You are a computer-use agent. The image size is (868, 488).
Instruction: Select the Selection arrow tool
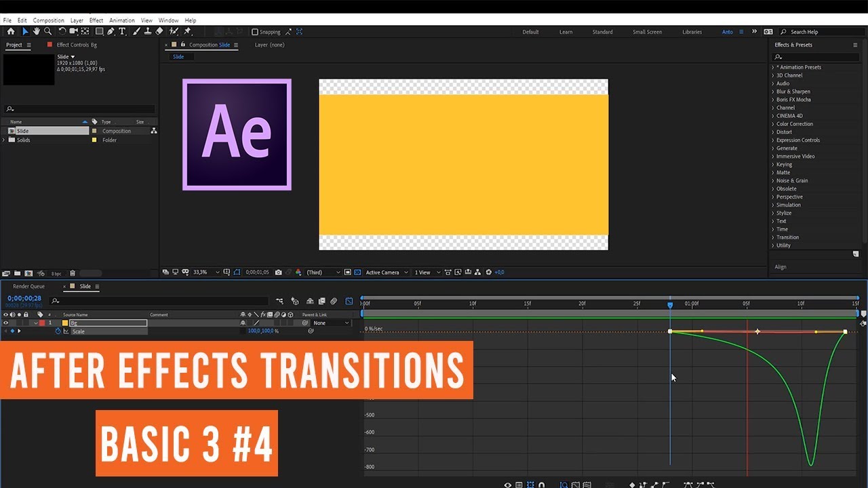click(25, 31)
